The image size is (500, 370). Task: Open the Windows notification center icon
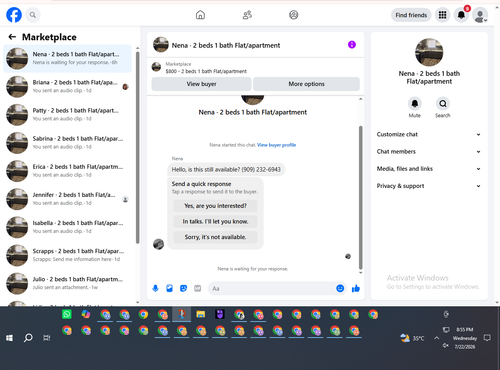(487, 338)
